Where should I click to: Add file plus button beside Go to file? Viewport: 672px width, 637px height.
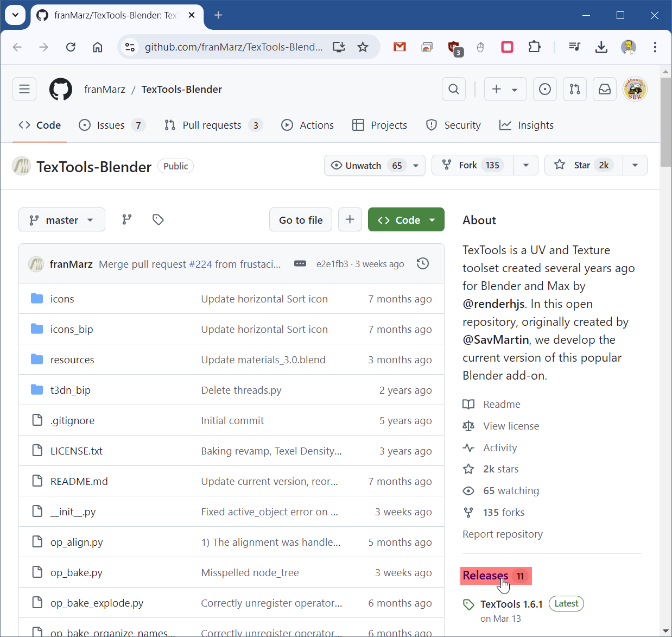[350, 219]
